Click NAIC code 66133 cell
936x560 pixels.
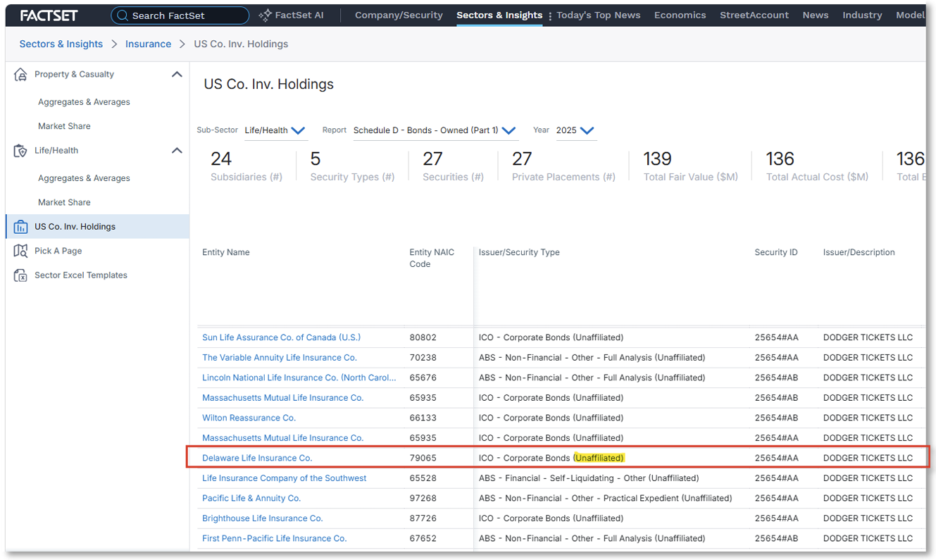click(423, 418)
